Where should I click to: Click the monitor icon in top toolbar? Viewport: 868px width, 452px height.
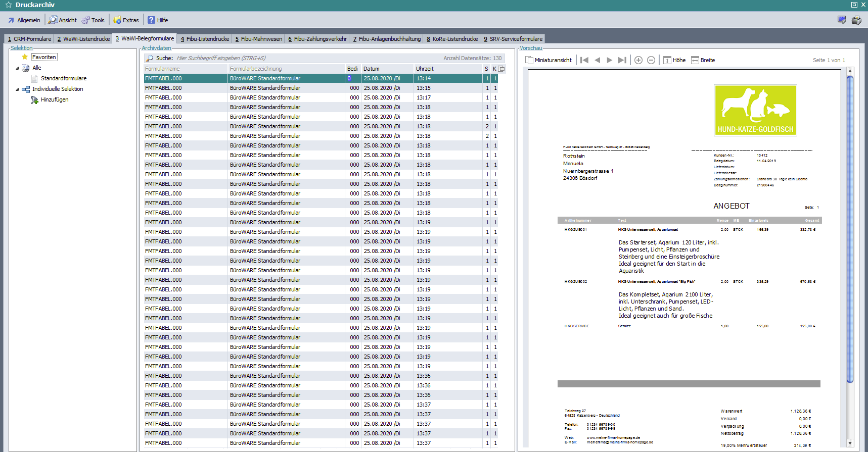(x=841, y=20)
